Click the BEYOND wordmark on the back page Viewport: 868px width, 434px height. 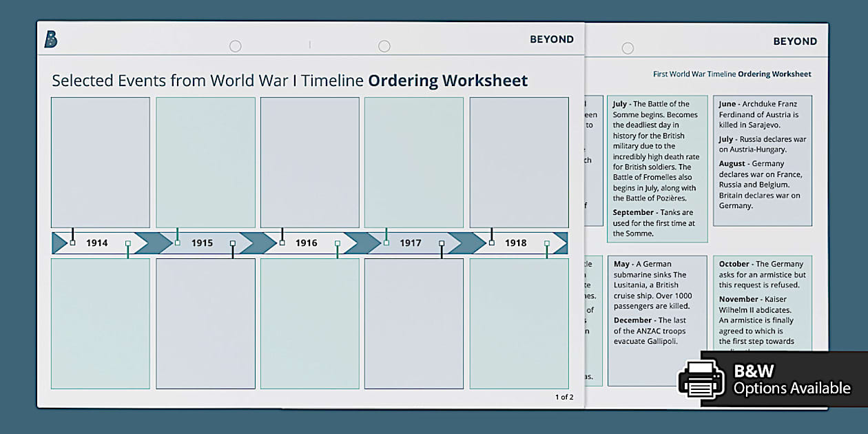click(x=795, y=41)
